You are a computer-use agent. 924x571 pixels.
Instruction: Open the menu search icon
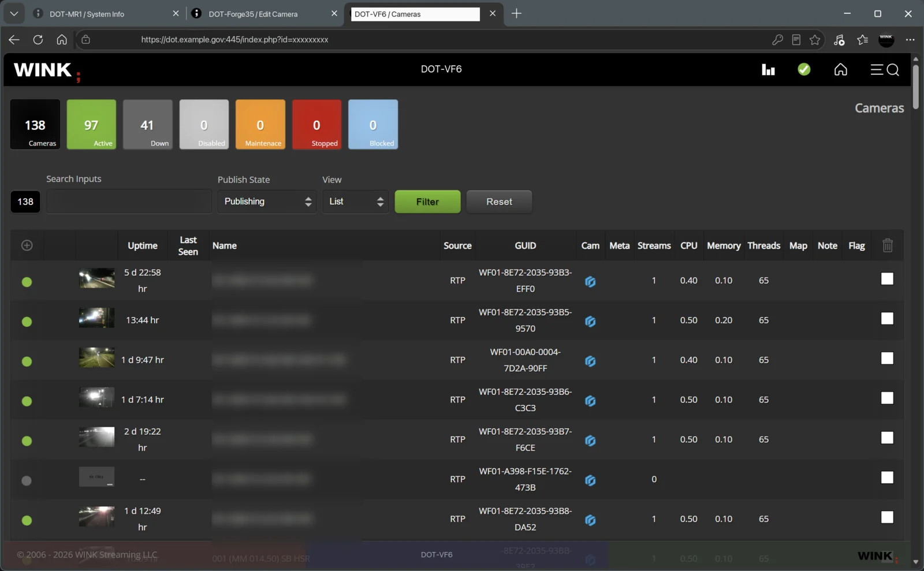885,70
